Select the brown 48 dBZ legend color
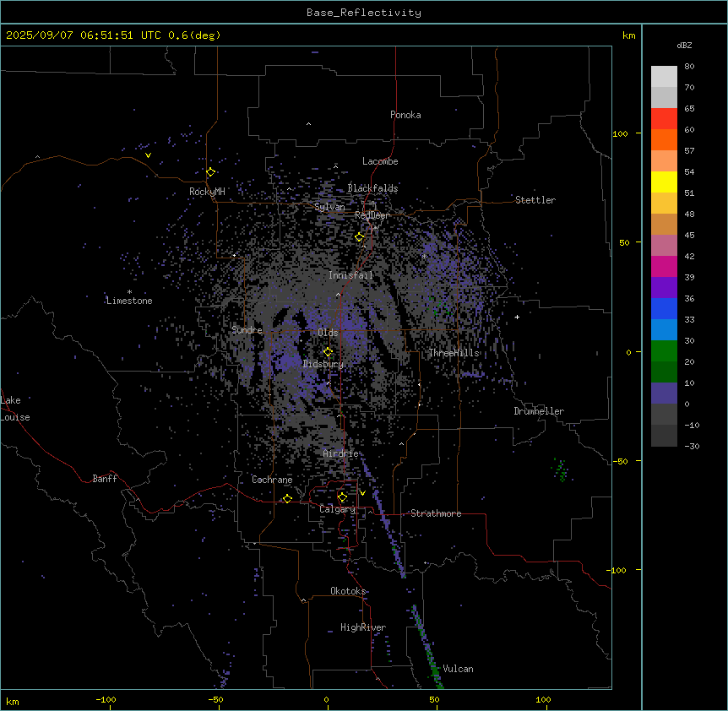The height and width of the screenshot is (711, 728). (664, 224)
